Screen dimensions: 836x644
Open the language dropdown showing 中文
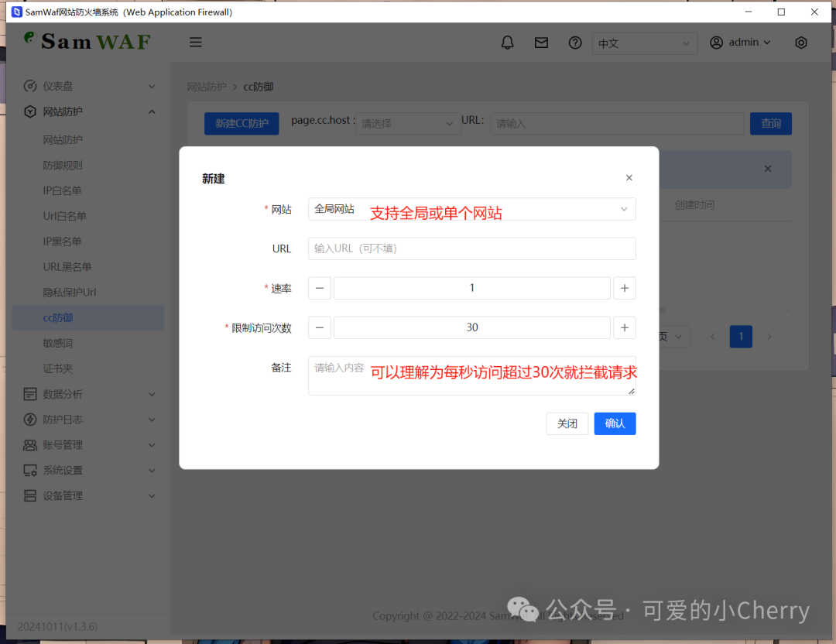point(645,43)
